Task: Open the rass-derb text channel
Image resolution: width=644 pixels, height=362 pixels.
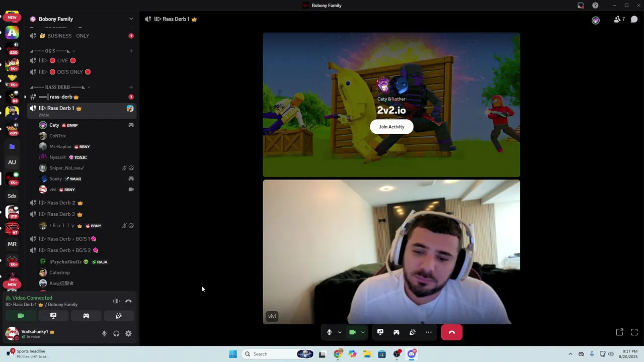Action: coord(82,97)
